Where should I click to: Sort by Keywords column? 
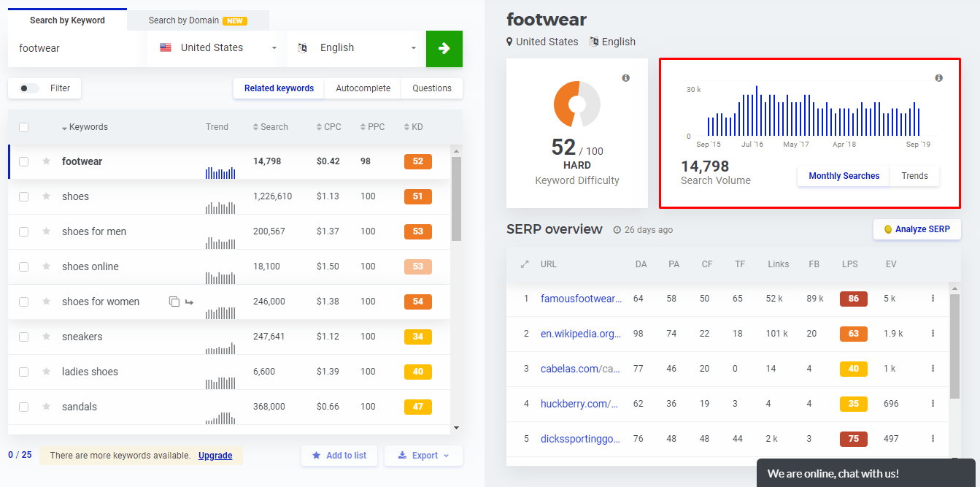tap(85, 127)
